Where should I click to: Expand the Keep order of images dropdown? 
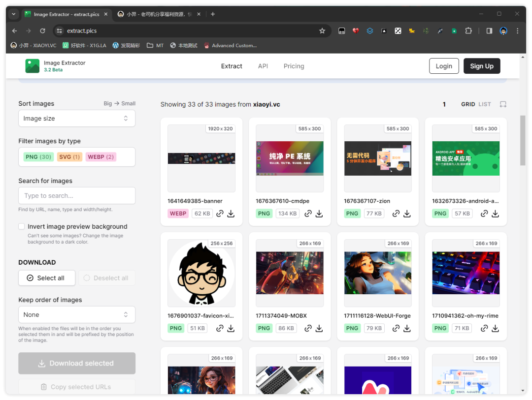(77, 315)
